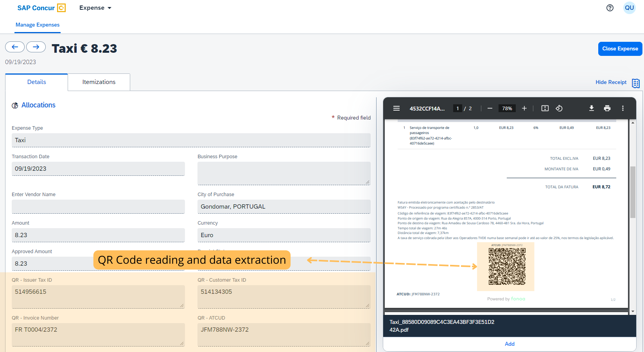The width and height of the screenshot is (644, 352).
Task: Zoom in the receipt PDF
Action: tap(524, 108)
